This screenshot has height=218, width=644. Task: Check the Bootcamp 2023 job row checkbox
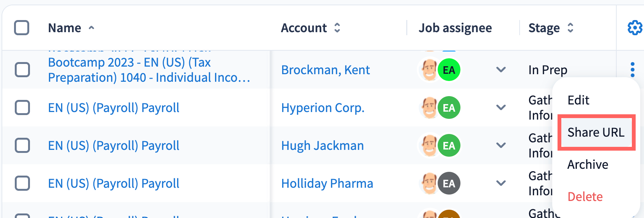coord(22,70)
